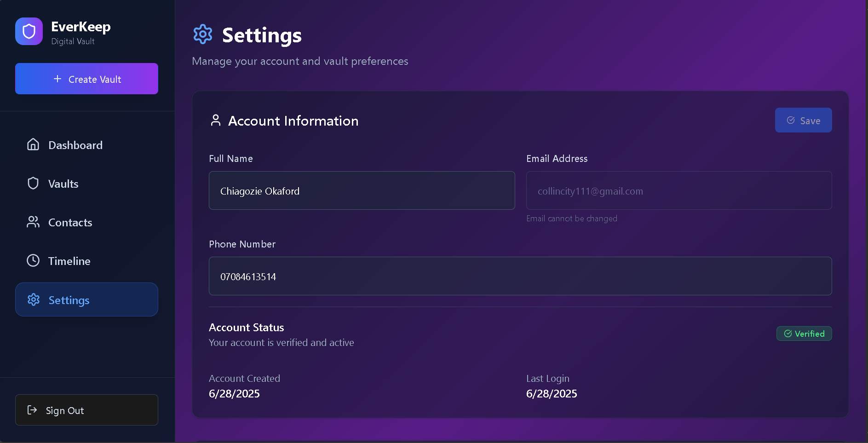
Task: Focus the Full Name input field
Action: (362, 190)
